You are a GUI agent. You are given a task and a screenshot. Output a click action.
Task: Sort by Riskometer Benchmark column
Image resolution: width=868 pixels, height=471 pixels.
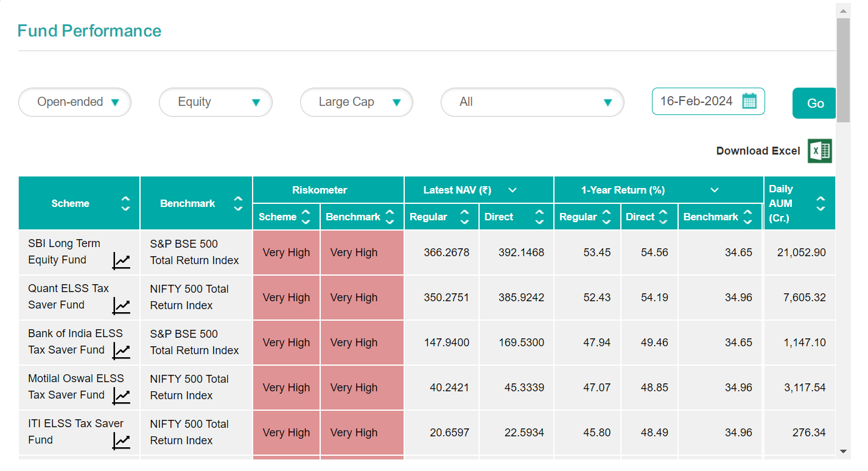[x=390, y=217]
